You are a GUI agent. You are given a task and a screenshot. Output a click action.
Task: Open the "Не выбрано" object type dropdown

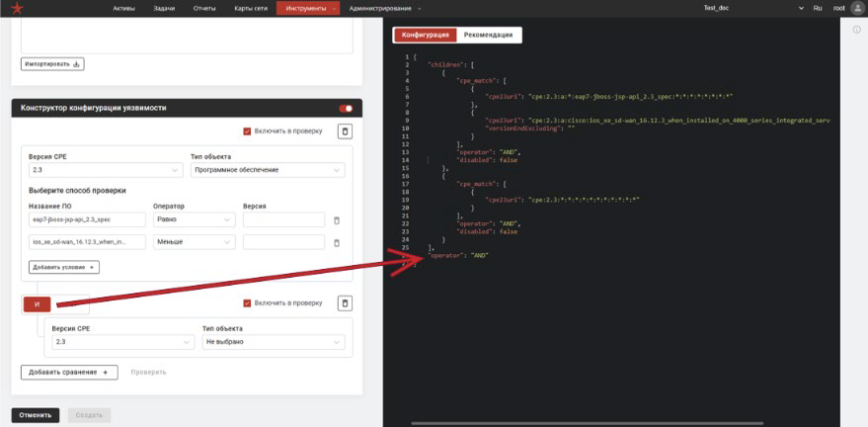273,341
